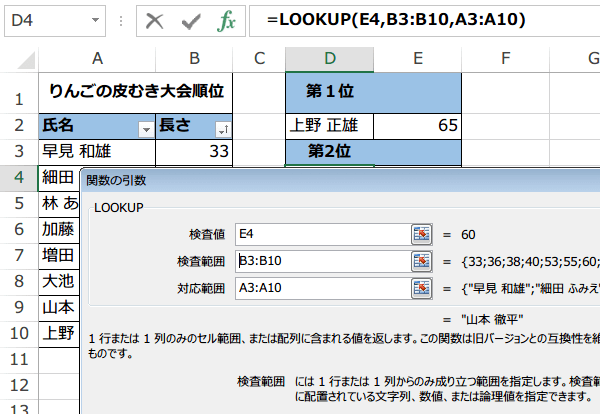The image size is (600, 414).
Task: Click the 長さ header cell text
Action: (174, 126)
